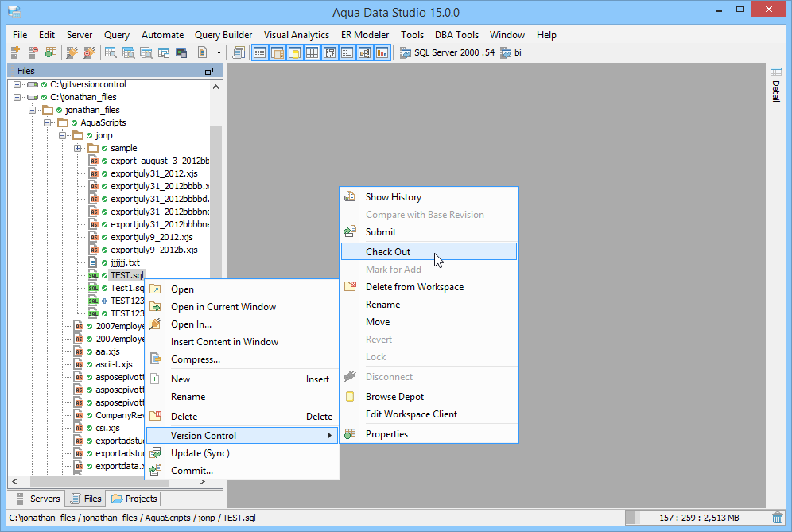Toggle the bar chart view toolbar button

pyautogui.click(x=382, y=52)
